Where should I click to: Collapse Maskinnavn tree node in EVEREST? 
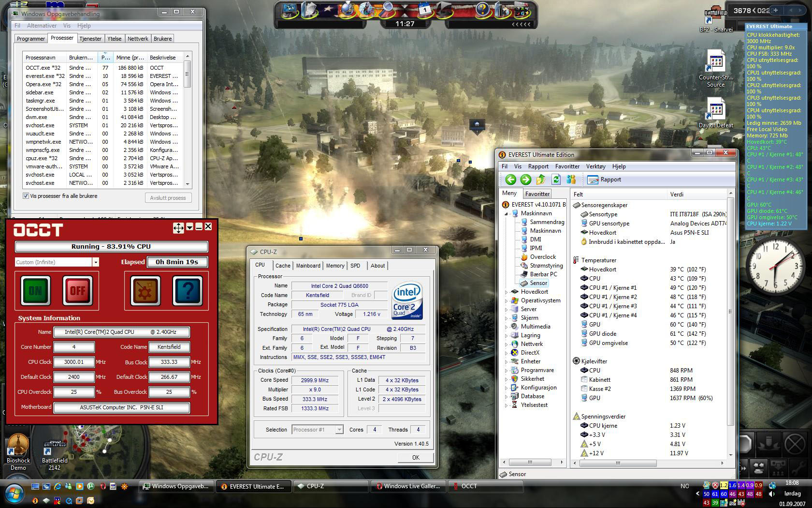[507, 213]
